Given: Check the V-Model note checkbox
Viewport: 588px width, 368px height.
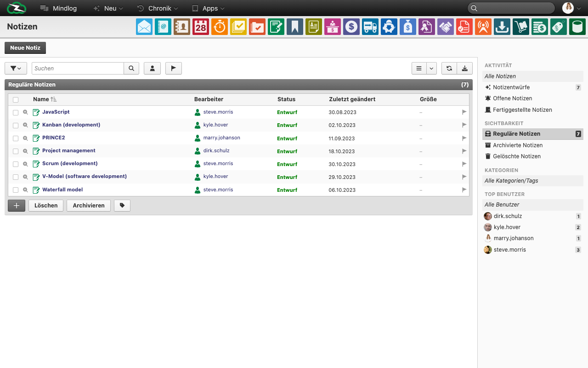Looking at the screenshot, I should click(16, 177).
